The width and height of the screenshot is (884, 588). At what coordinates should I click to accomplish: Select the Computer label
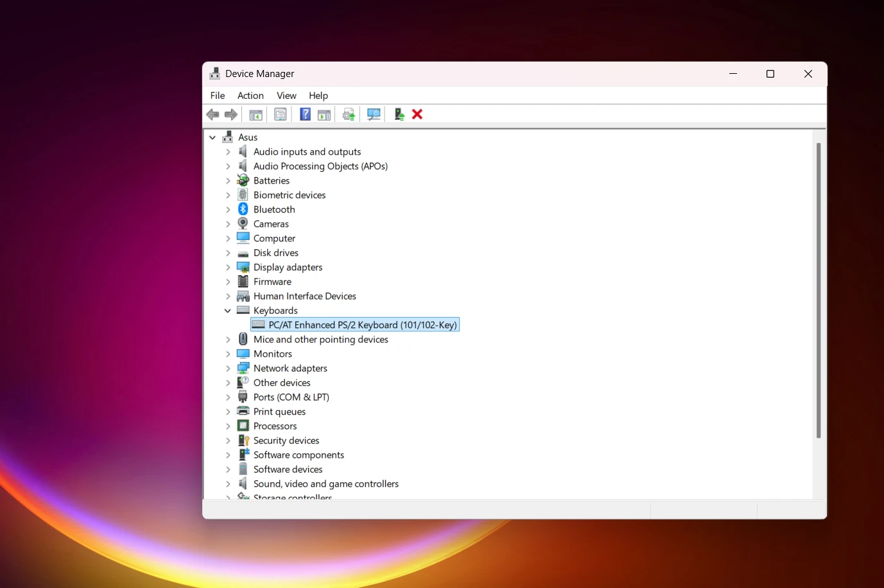point(274,238)
